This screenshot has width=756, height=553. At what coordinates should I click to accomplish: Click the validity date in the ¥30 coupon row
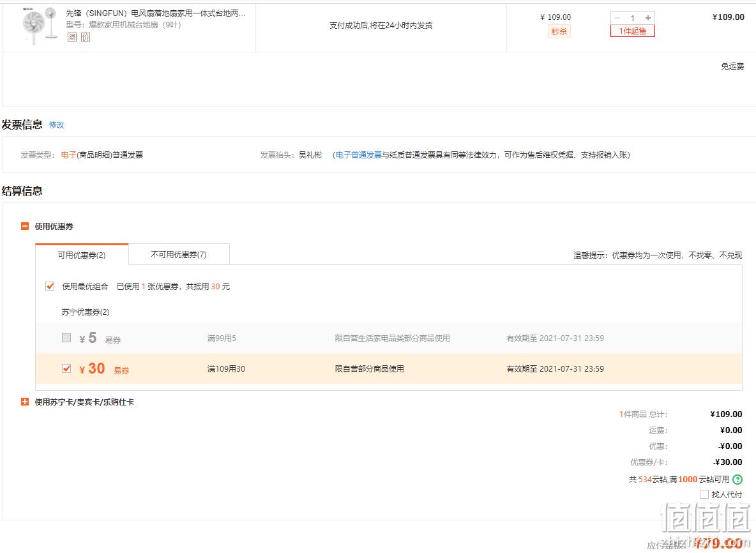555,369
